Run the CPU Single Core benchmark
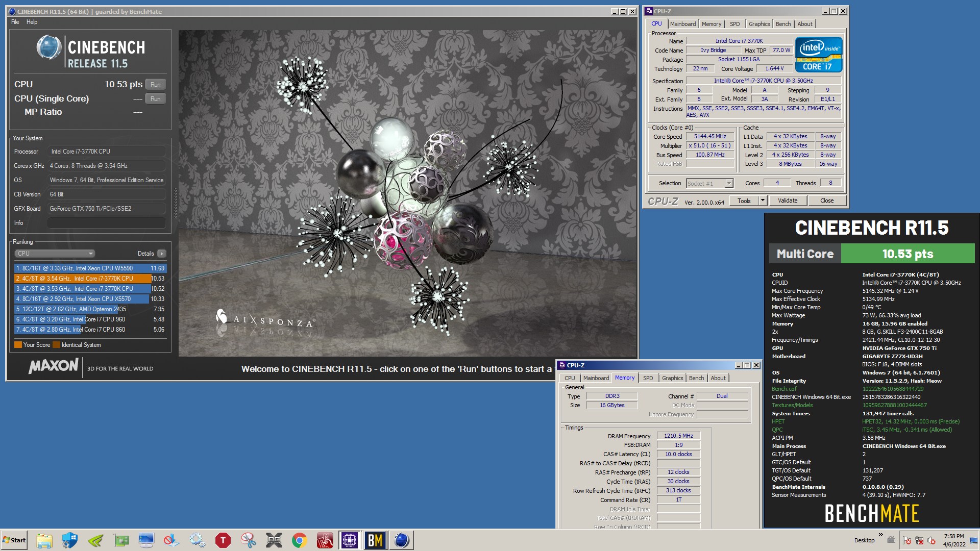This screenshot has height=551, width=980. pos(156,99)
